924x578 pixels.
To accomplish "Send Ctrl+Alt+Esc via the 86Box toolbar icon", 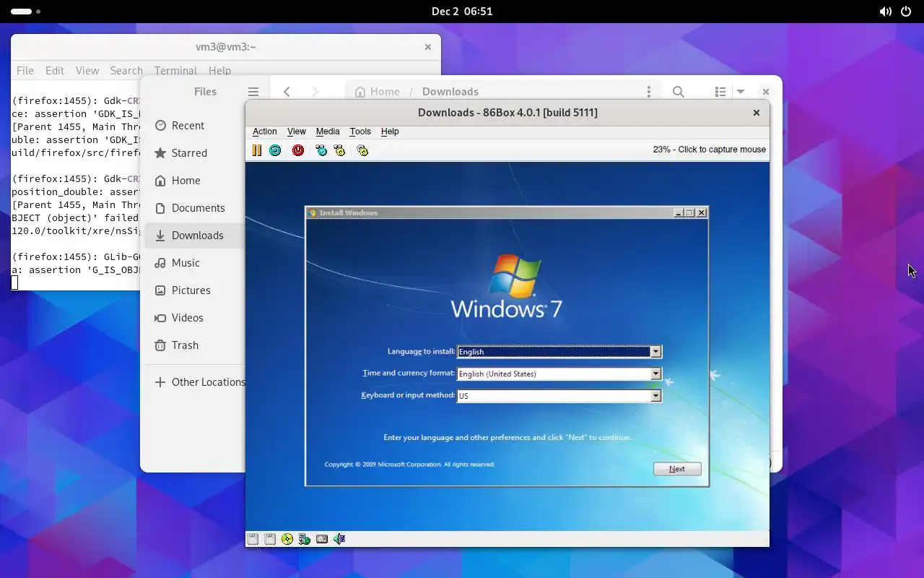I will point(339,150).
